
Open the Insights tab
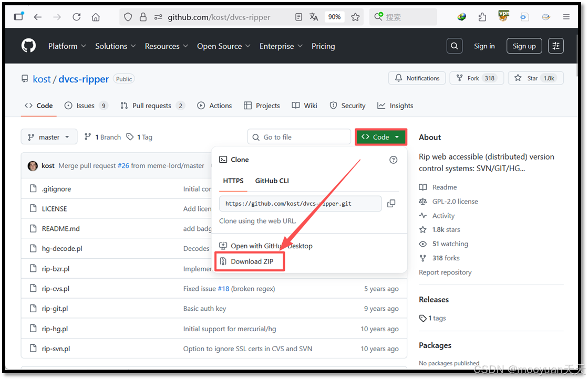pos(395,105)
